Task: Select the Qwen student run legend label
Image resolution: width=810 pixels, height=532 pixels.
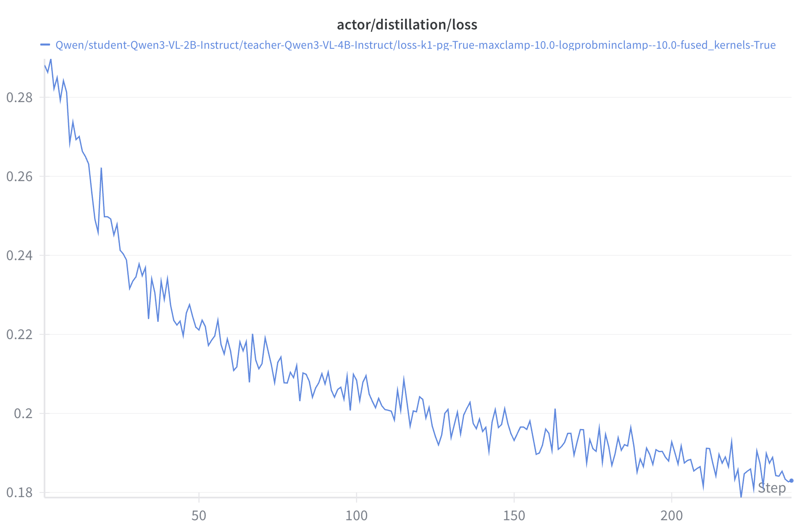Action: click(x=415, y=45)
